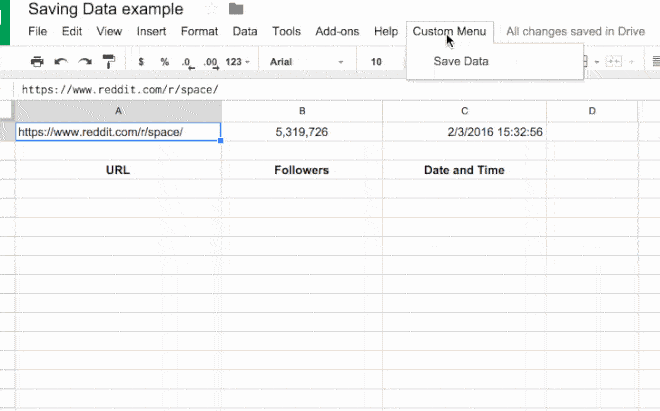The image size is (660, 411).
Task: Redo with the redo arrow icon
Action: click(85, 62)
